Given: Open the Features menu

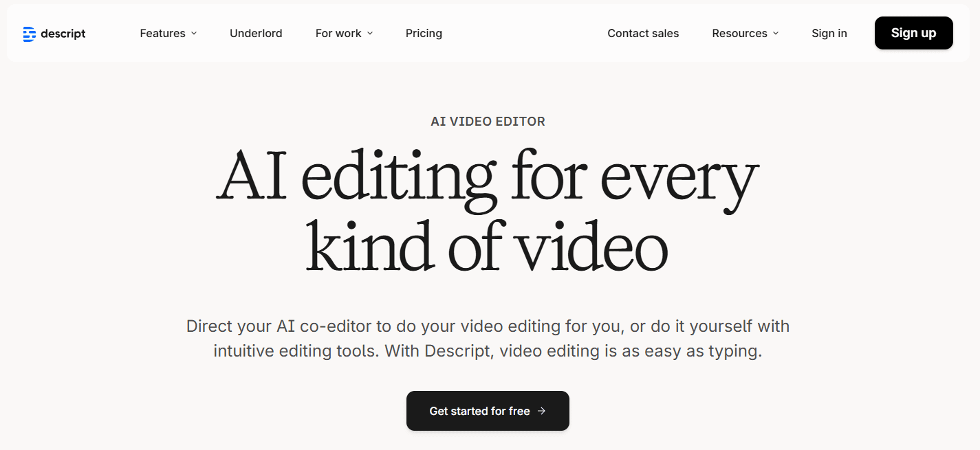Looking at the screenshot, I should tap(162, 33).
